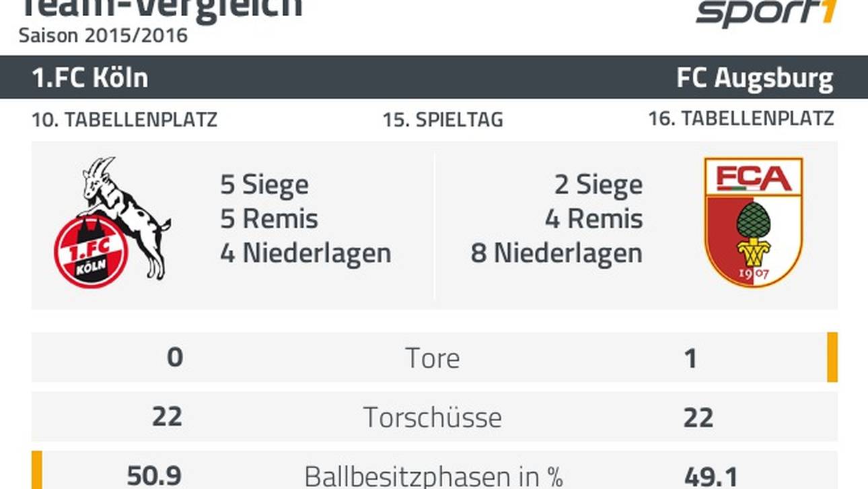
Task: Click Augsburg's 4 Remis text
Action: [x=593, y=219]
